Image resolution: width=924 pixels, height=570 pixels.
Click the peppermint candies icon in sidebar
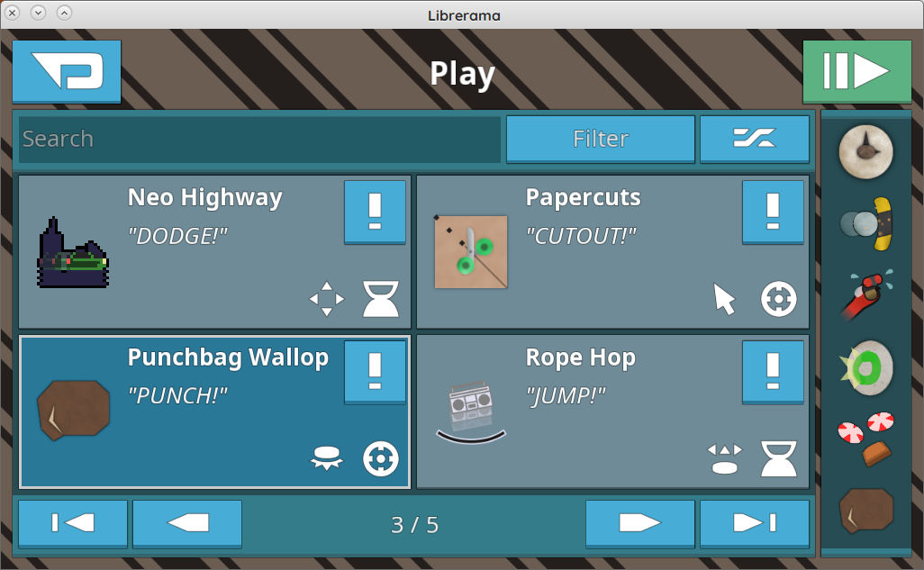click(865, 439)
